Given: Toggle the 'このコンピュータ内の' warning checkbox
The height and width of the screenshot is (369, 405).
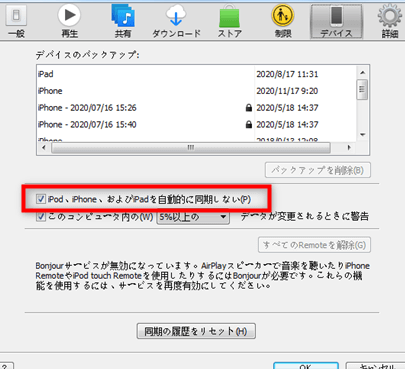Looking at the screenshot, I should 41,217.
